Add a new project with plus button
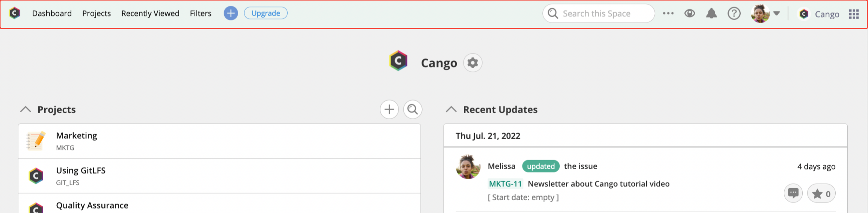The width and height of the screenshot is (868, 213). [x=389, y=109]
